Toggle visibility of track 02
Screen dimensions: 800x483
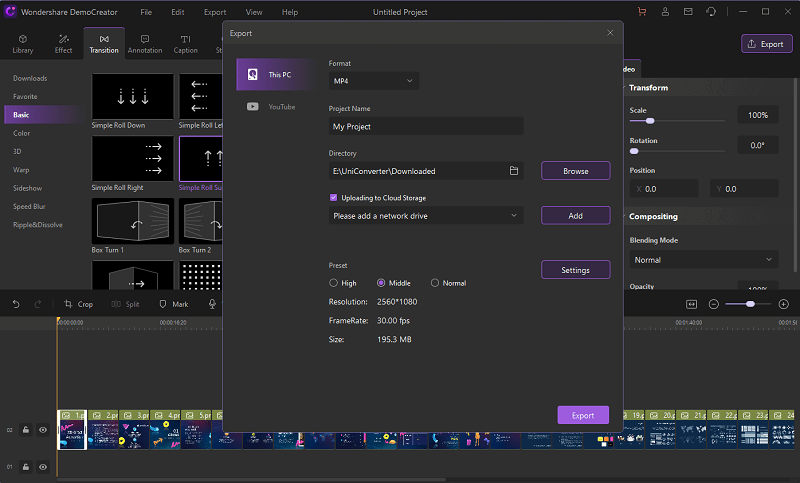click(43, 430)
